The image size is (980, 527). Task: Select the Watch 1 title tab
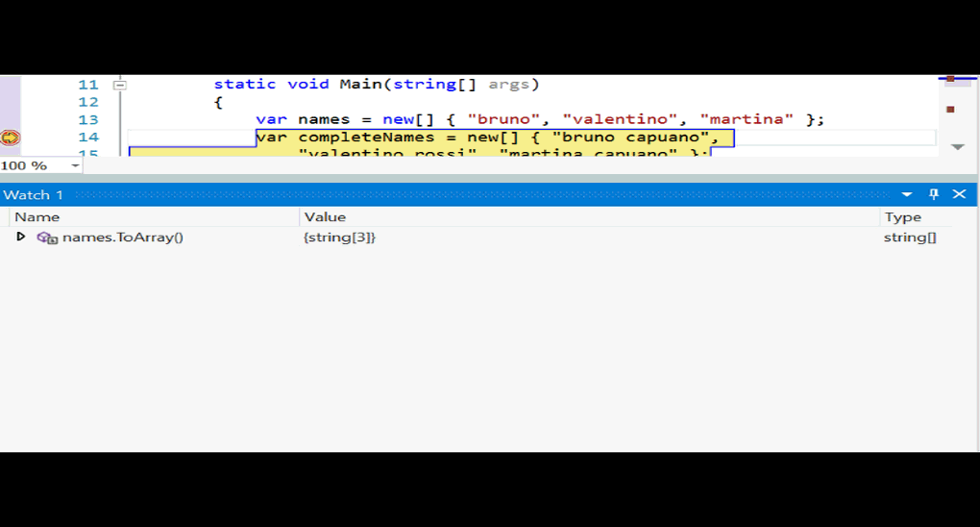34,194
